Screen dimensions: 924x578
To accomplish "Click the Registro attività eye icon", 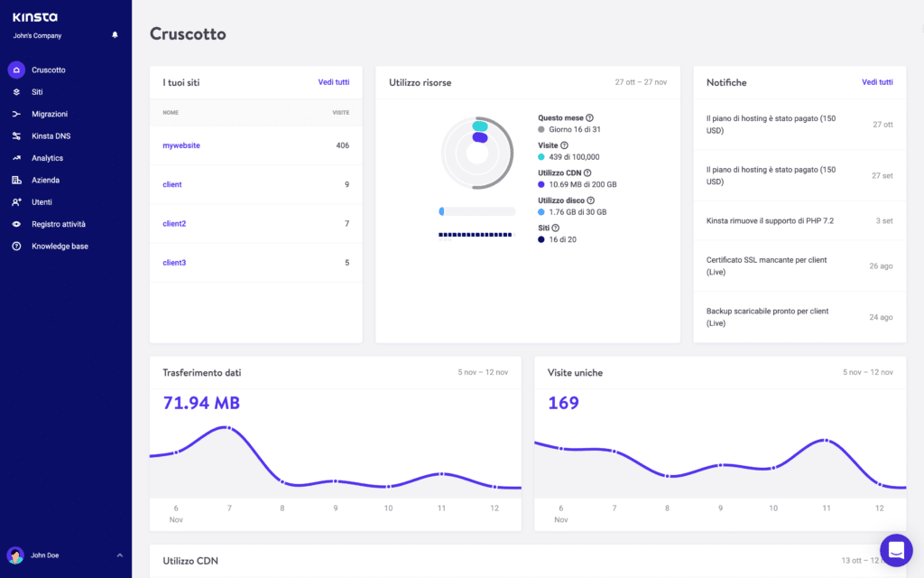I will [16, 224].
